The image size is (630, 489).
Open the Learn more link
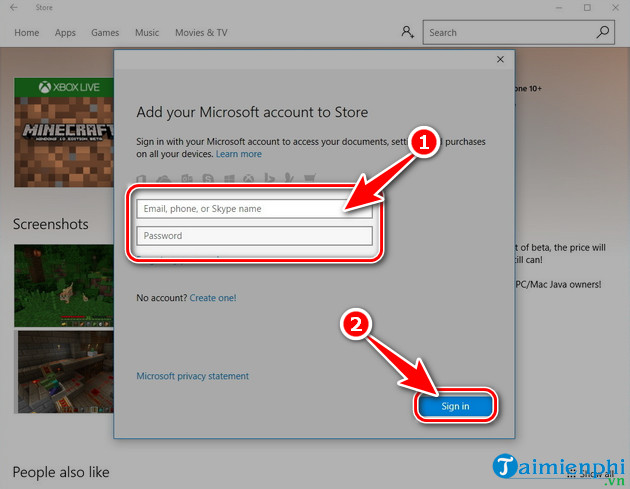(239, 154)
